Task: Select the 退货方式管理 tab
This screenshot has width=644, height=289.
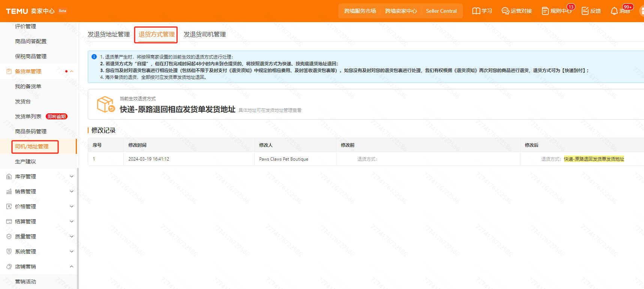Action: [x=157, y=34]
